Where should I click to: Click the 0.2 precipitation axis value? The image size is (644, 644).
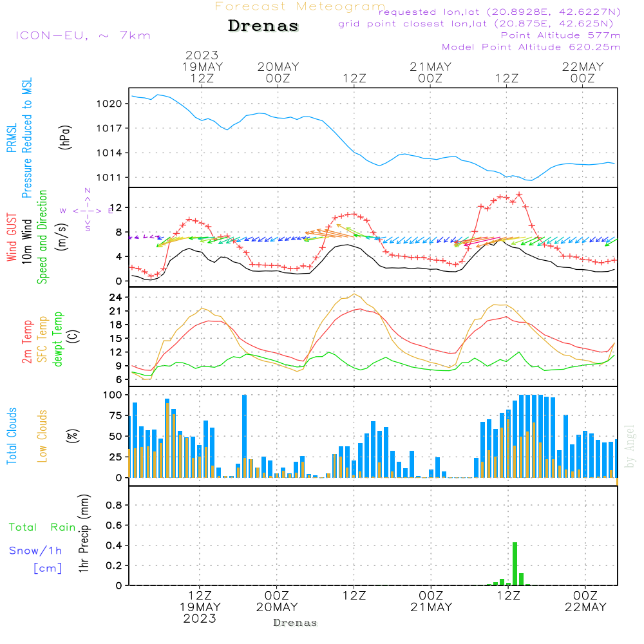click(113, 565)
